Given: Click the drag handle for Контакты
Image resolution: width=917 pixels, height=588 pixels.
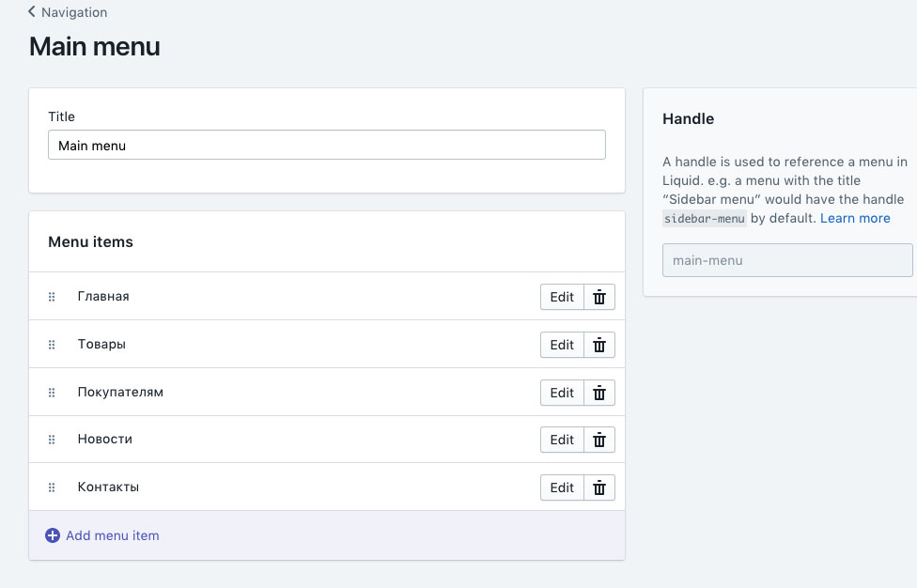Looking at the screenshot, I should [x=53, y=487].
